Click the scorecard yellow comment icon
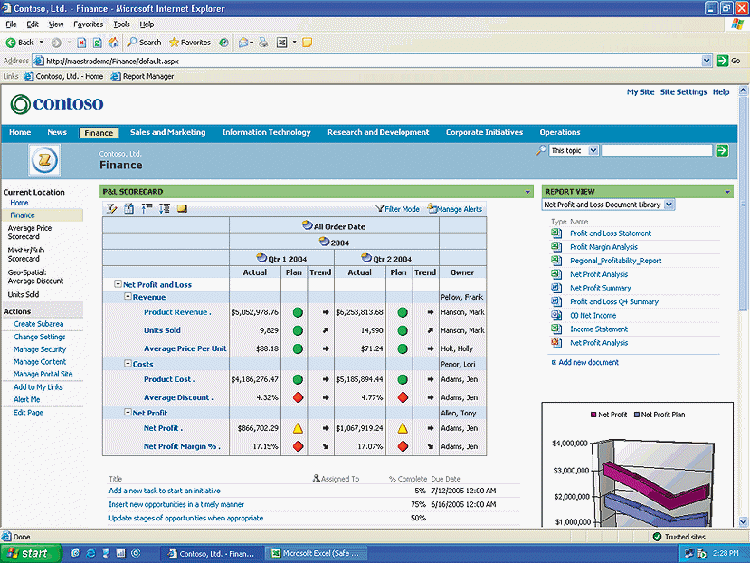Image resolution: width=750 pixels, height=563 pixels. [x=182, y=209]
